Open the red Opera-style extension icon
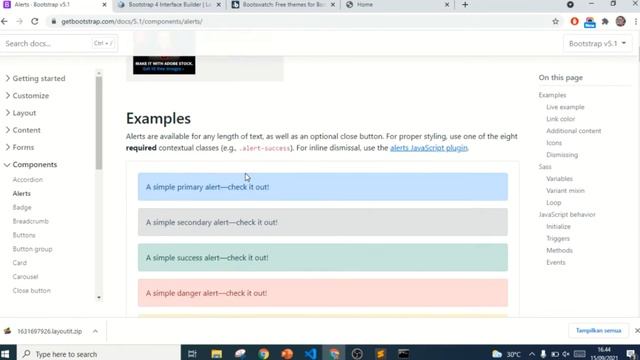 [x=574, y=21]
